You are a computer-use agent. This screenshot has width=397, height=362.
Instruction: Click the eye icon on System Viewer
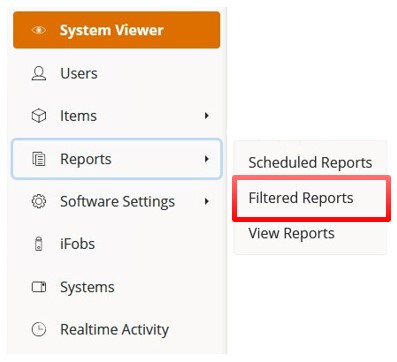pos(39,30)
